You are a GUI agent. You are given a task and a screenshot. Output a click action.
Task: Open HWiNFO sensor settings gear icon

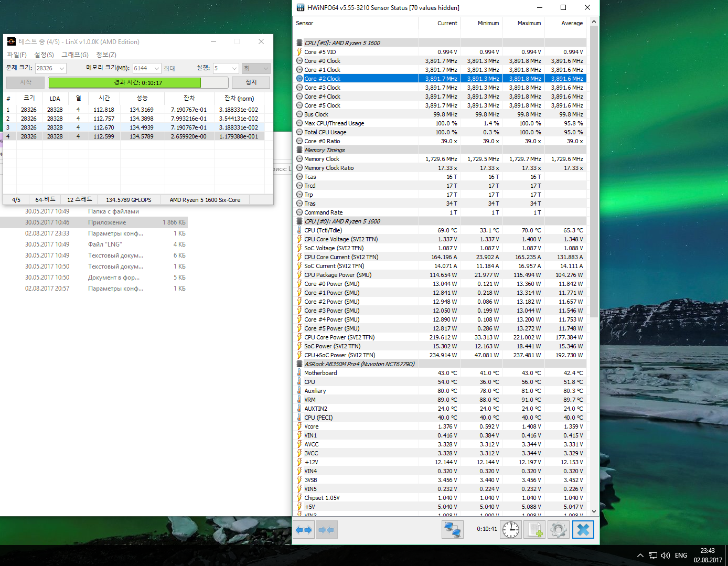tap(558, 530)
